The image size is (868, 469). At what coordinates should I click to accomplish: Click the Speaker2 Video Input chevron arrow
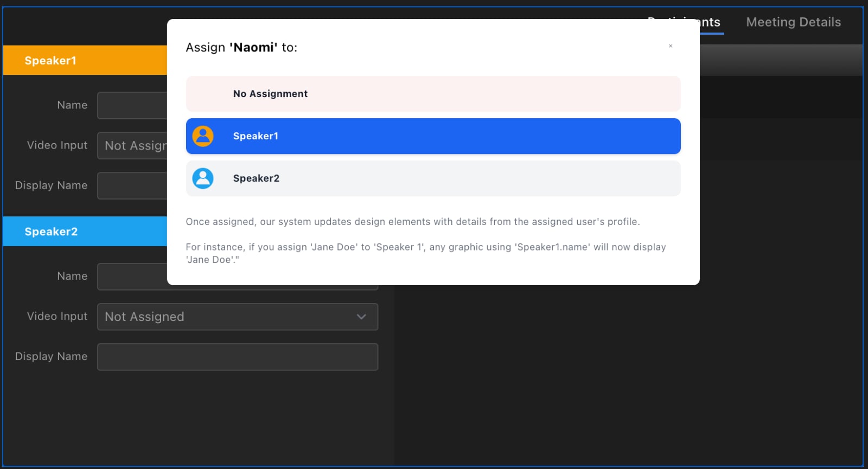pos(361,317)
